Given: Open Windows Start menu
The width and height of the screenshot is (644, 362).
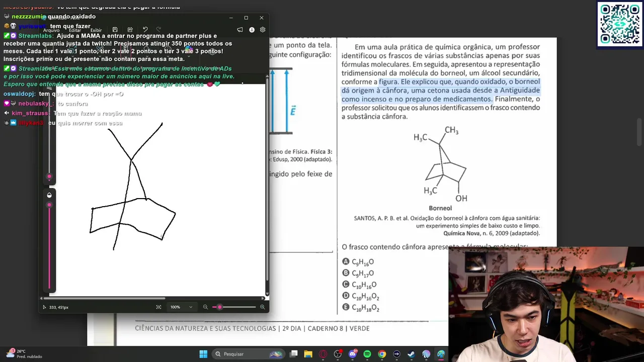Looking at the screenshot, I should (x=203, y=354).
